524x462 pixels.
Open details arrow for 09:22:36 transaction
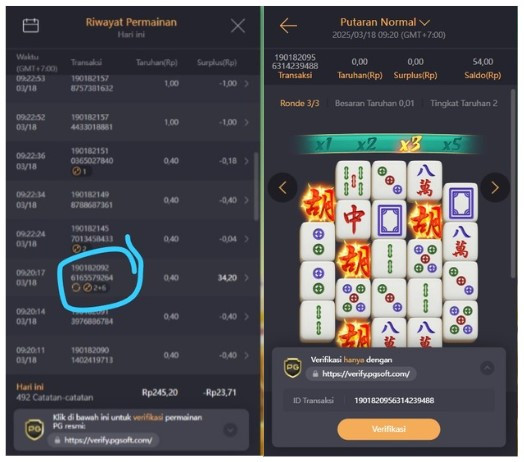pos(246,161)
